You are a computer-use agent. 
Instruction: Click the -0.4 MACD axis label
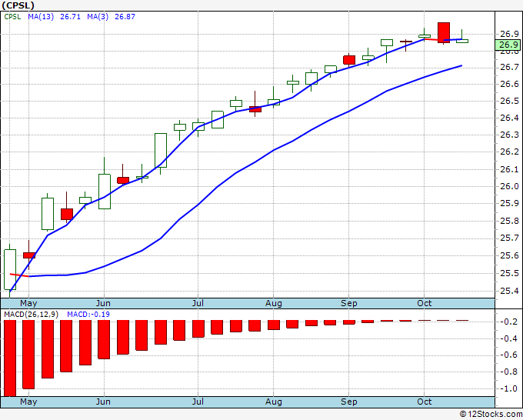point(508,338)
